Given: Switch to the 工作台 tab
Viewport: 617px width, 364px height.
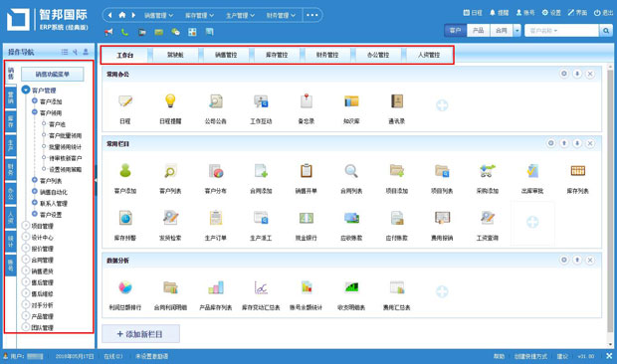Looking at the screenshot, I should 124,55.
